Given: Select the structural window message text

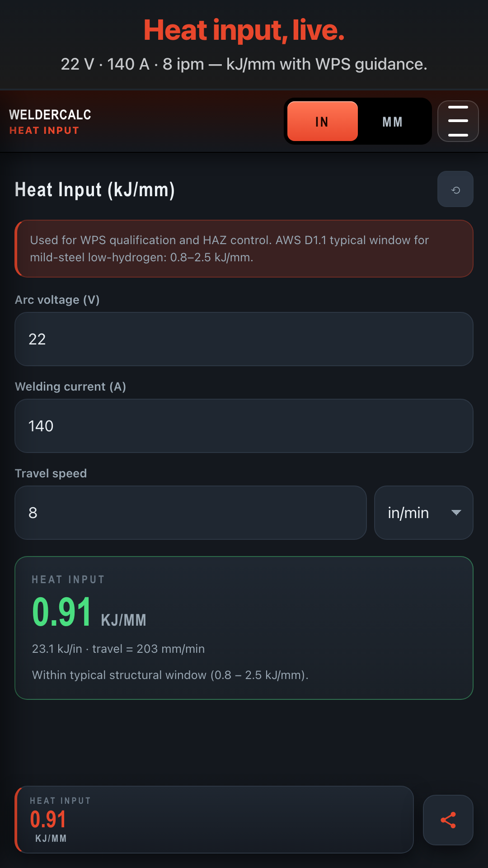Looking at the screenshot, I should pos(169,675).
